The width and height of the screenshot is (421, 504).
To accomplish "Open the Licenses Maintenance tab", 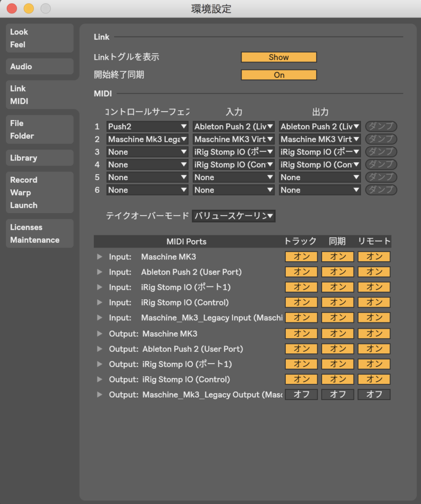I will pyautogui.click(x=40, y=233).
